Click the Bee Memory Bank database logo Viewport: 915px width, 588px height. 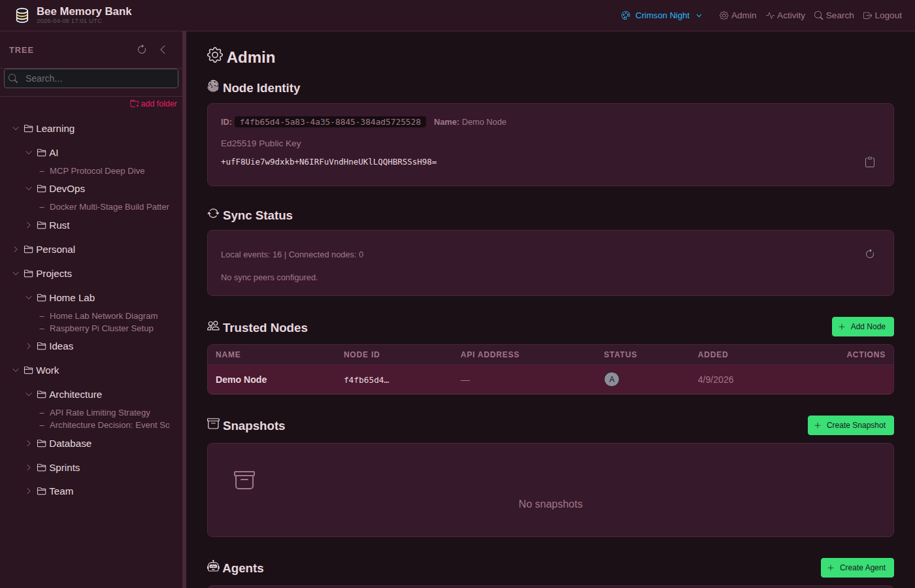(x=22, y=16)
